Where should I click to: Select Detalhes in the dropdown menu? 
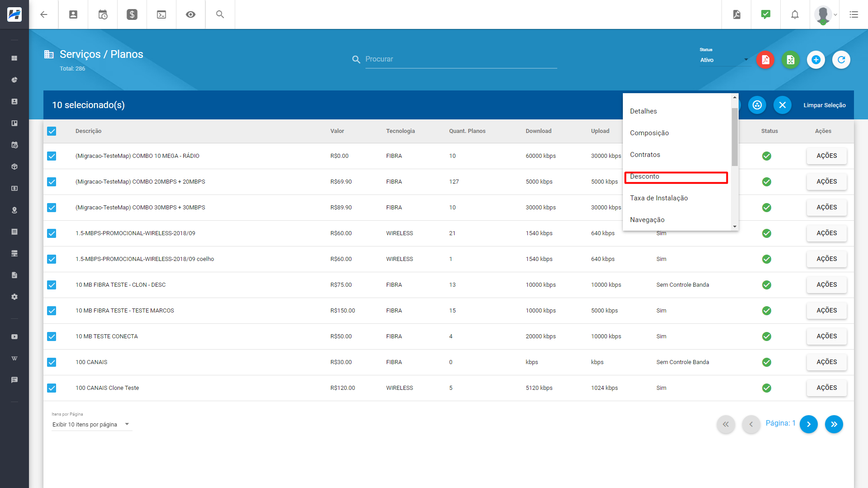coord(677,111)
